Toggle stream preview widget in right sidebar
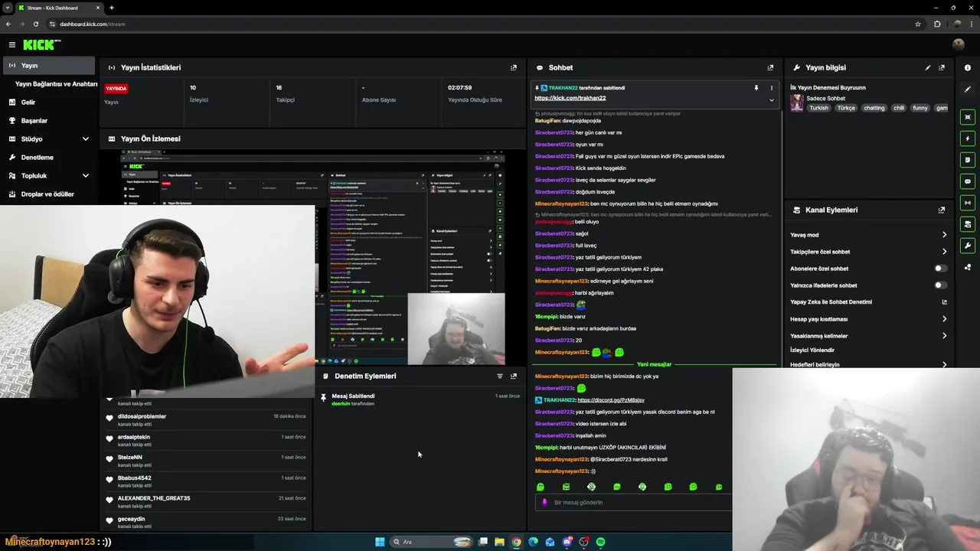The width and height of the screenshot is (980, 551). (968, 117)
